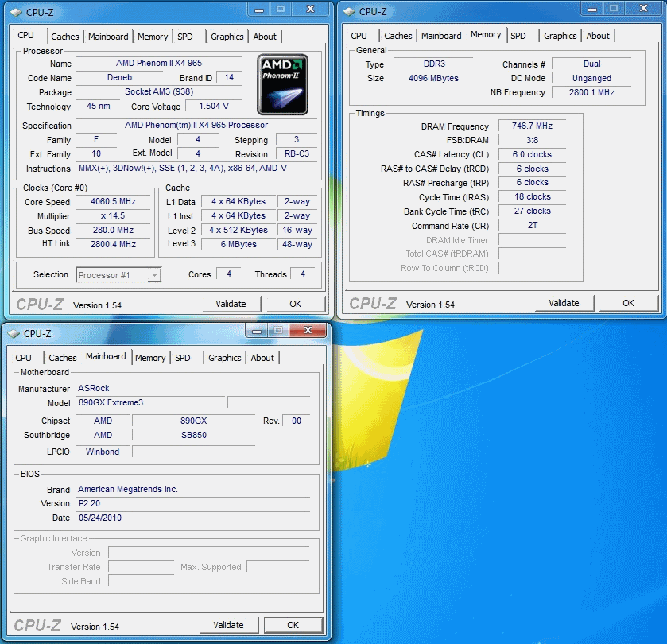Click the CPU-Z title icon in the CPU window
Viewport: 667px width, 644px height.
[x=14, y=11]
